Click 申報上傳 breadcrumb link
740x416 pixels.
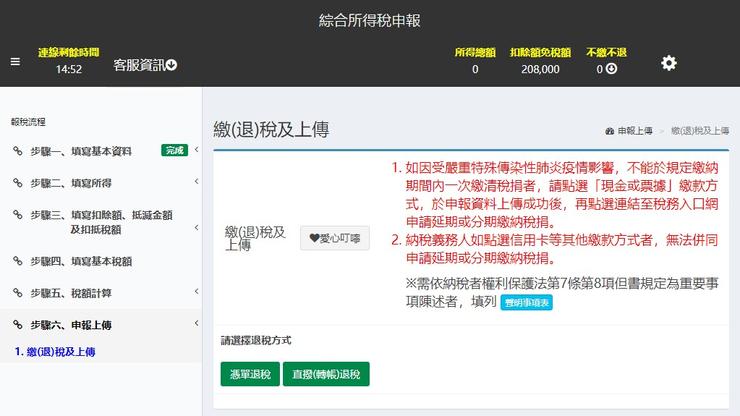[x=634, y=131]
